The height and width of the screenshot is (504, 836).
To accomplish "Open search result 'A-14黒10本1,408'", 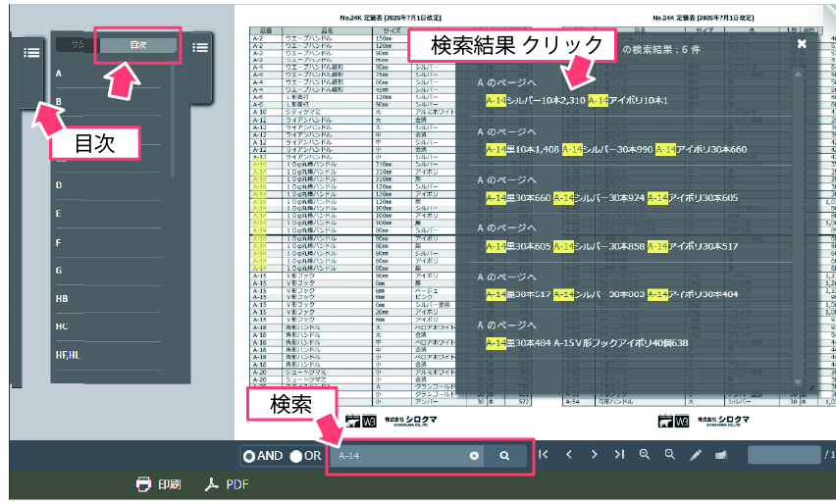I will point(616,150).
